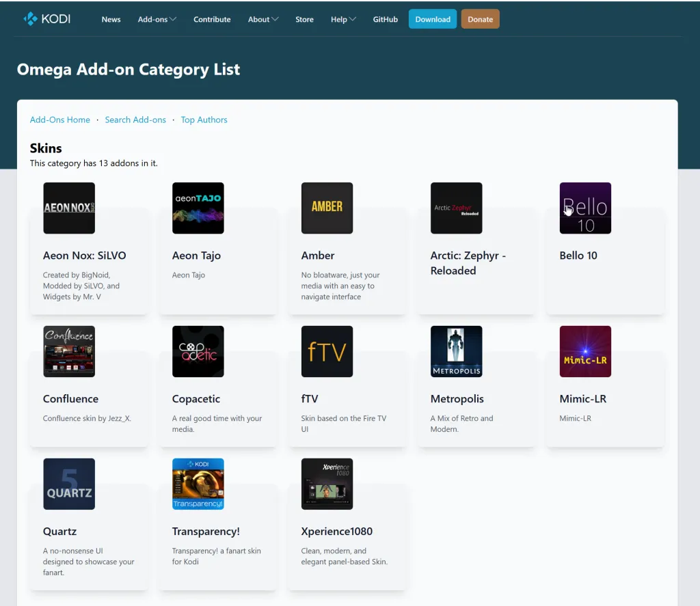The height and width of the screenshot is (606, 700).
Task: Choose the Quartz skin icon
Action: click(x=69, y=484)
